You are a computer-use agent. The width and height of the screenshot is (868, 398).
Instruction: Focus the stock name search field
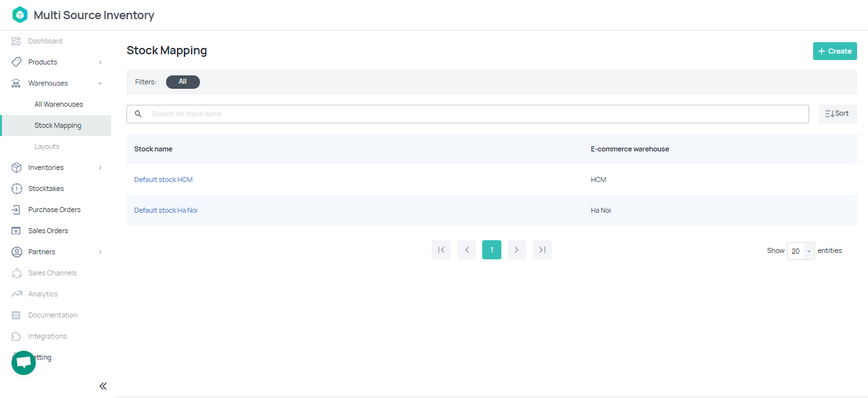click(x=473, y=114)
